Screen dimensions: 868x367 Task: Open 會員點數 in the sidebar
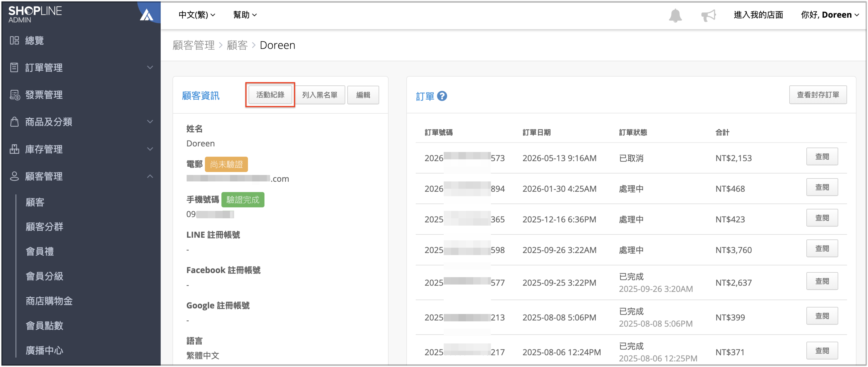click(x=45, y=325)
